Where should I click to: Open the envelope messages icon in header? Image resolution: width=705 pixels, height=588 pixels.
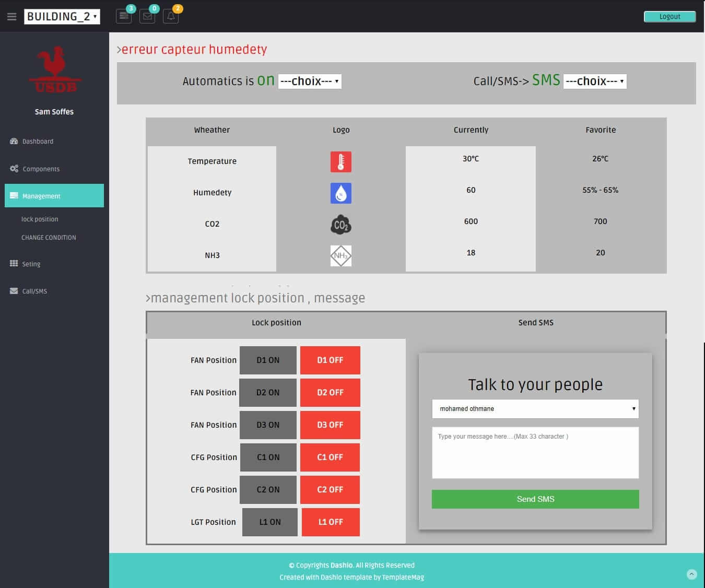pyautogui.click(x=147, y=16)
